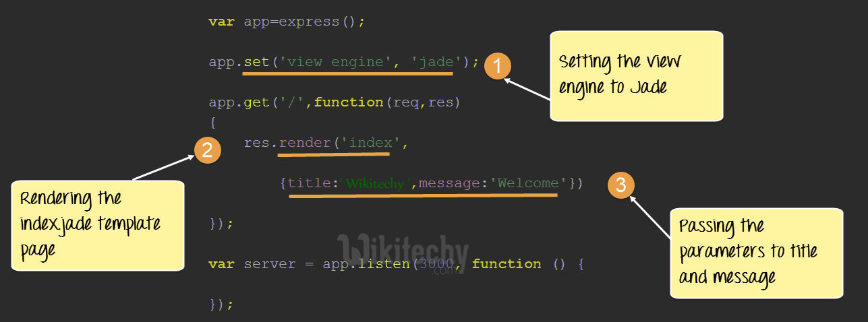
Task: Select the 'Passing the parameters' callout note
Action: pos(755,253)
